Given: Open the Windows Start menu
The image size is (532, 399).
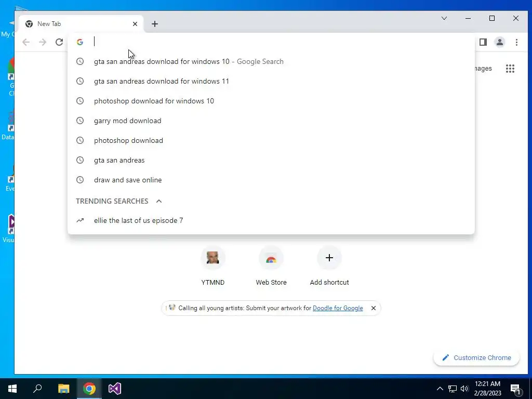Looking at the screenshot, I should pyautogui.click(x=12, y=389).
